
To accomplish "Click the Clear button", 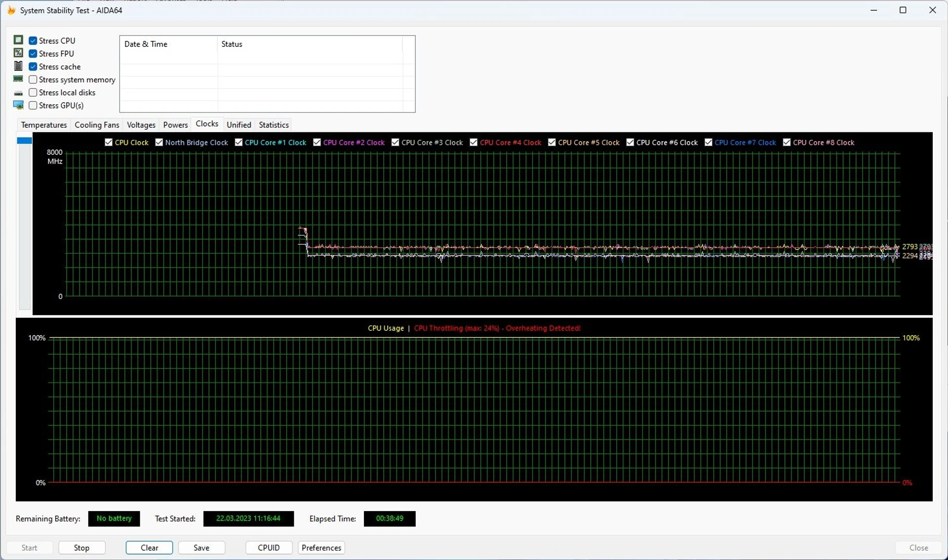I will coord(149,548).
